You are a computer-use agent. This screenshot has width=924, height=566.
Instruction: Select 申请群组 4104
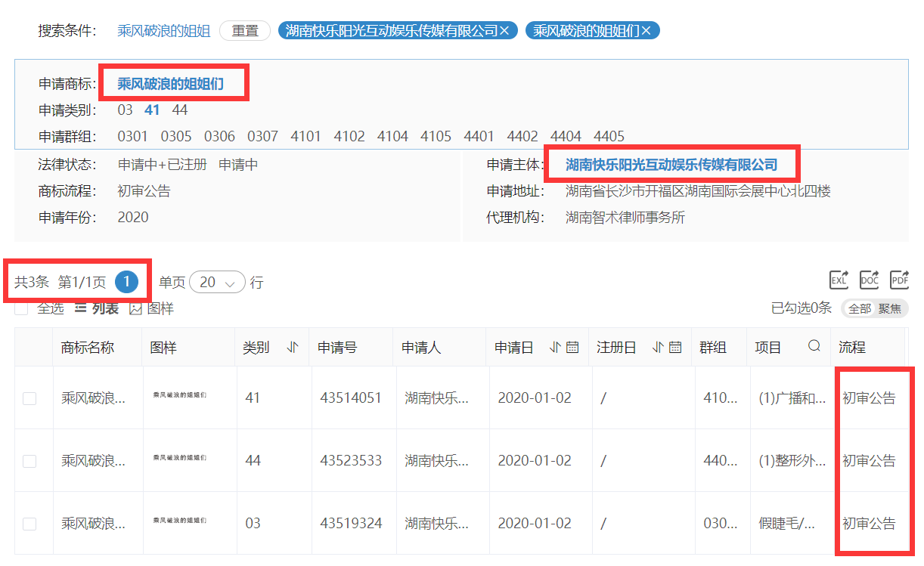pyautogui.click(x=392, y=137)
